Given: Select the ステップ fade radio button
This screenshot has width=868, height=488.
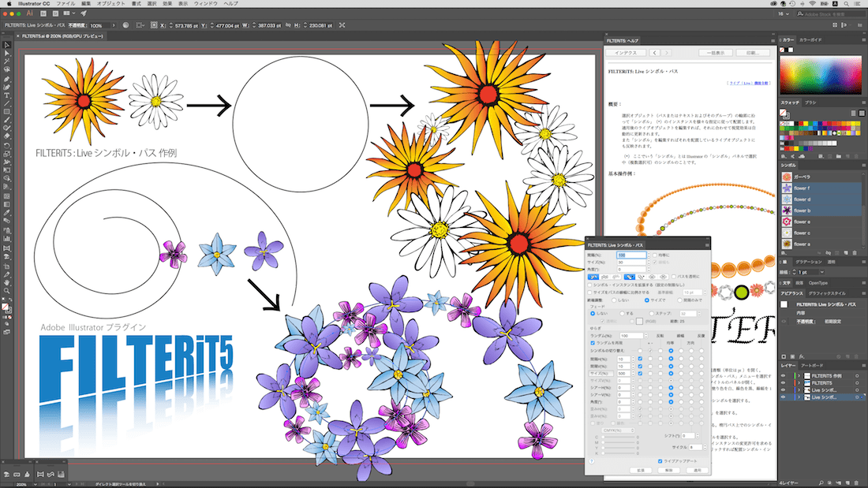Looking at the screenshot, I should pos(652,314).
